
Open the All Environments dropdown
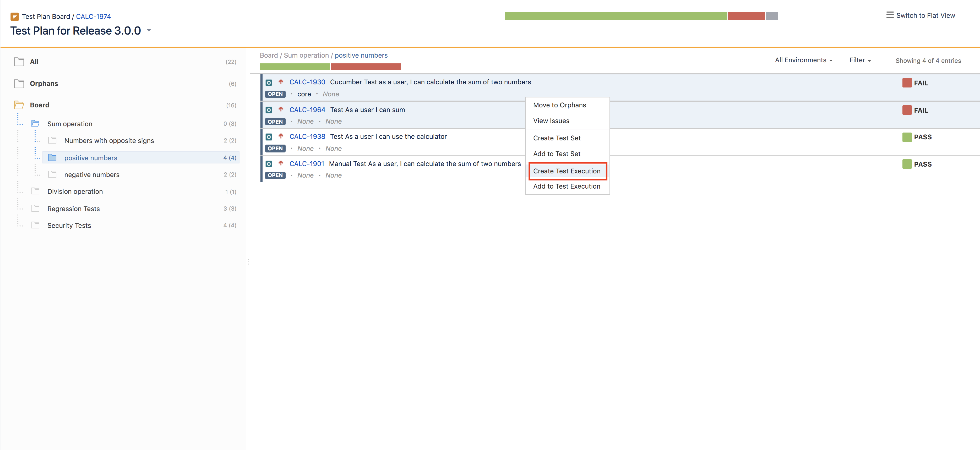(803, 60)
